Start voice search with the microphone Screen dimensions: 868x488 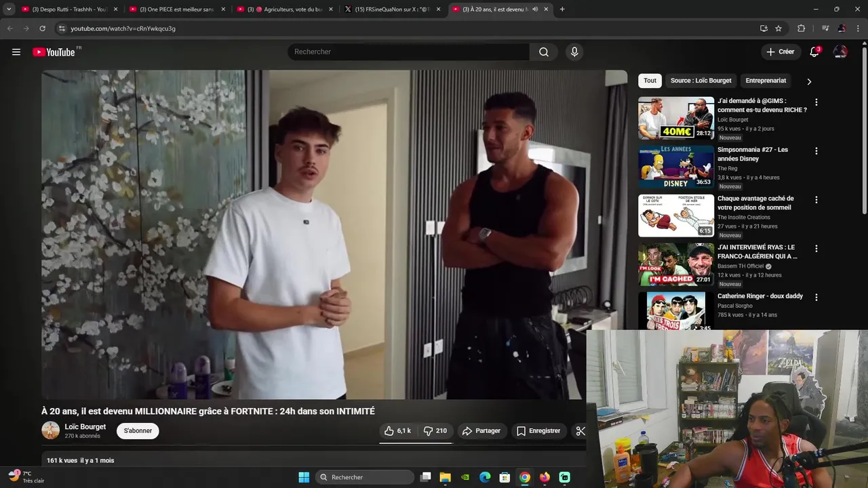(x=574, y=52)
